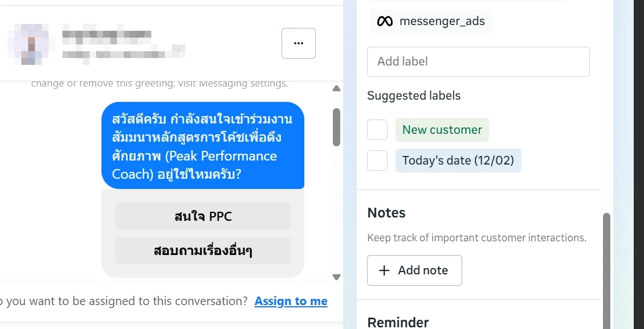644x329 pixels.
Task: Click the right details panel scrollbar
Action: point(606,271)
